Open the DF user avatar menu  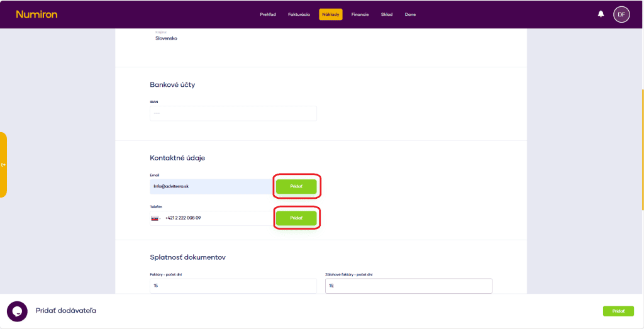click(x=621, y=14)
